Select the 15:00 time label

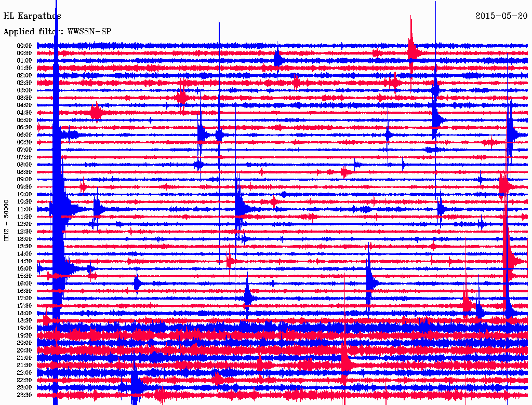[24, 268]
